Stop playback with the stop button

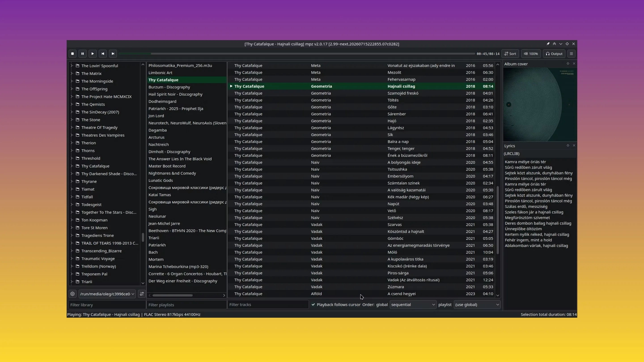point(72,54)
